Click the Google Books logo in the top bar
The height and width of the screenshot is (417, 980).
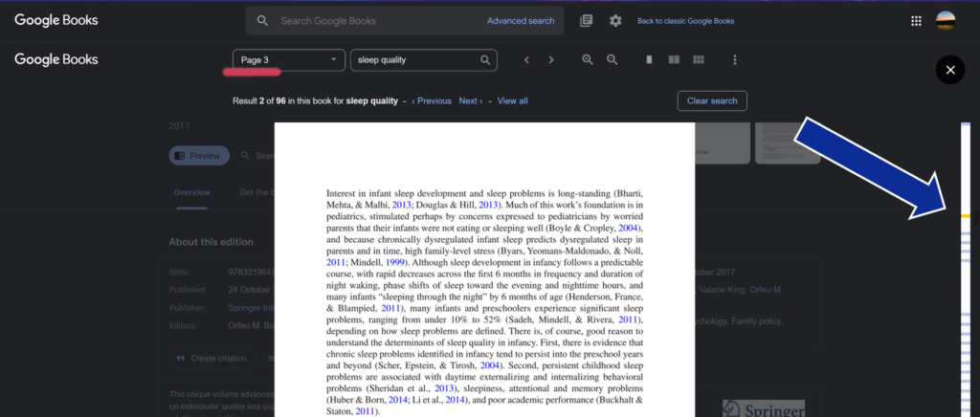pyautogui.click(x=56, y=21)
